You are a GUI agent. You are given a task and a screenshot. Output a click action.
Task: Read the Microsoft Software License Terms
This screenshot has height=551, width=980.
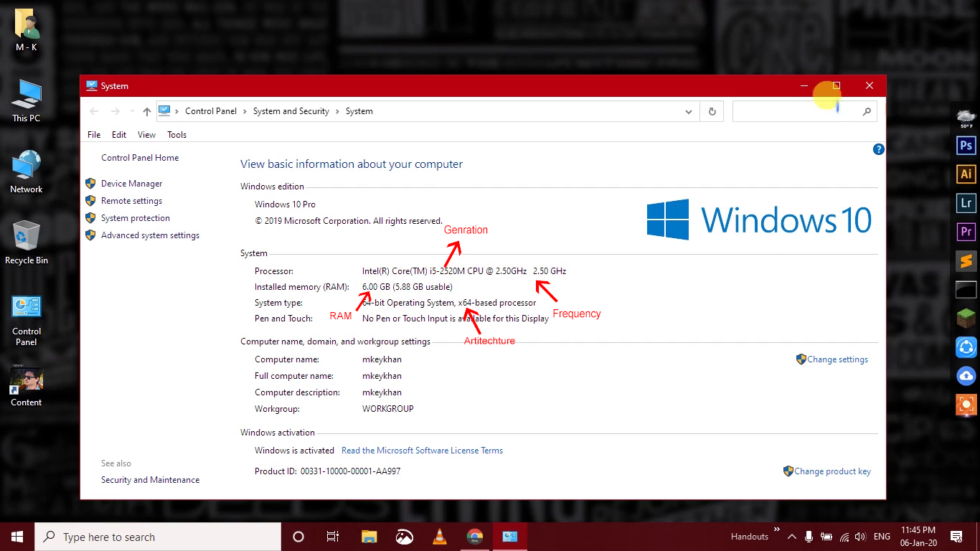tap(422, 450)
